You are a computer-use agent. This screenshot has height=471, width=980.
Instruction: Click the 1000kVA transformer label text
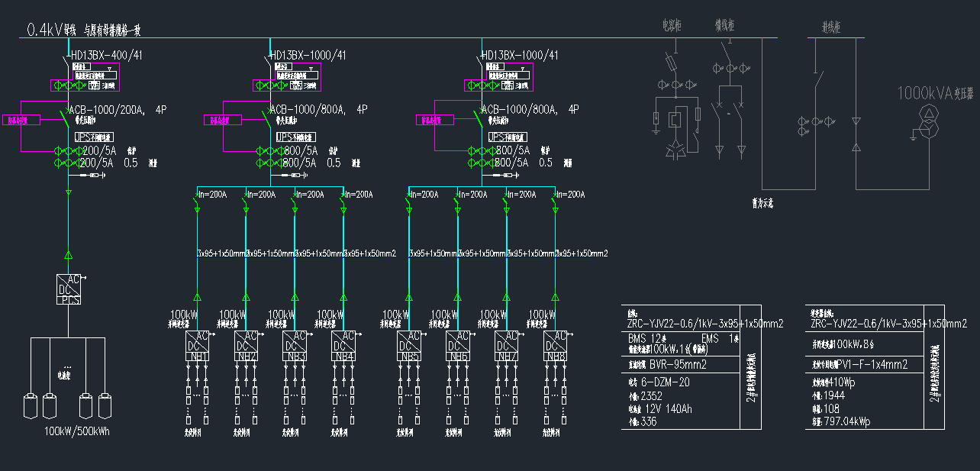pos(924,92)
